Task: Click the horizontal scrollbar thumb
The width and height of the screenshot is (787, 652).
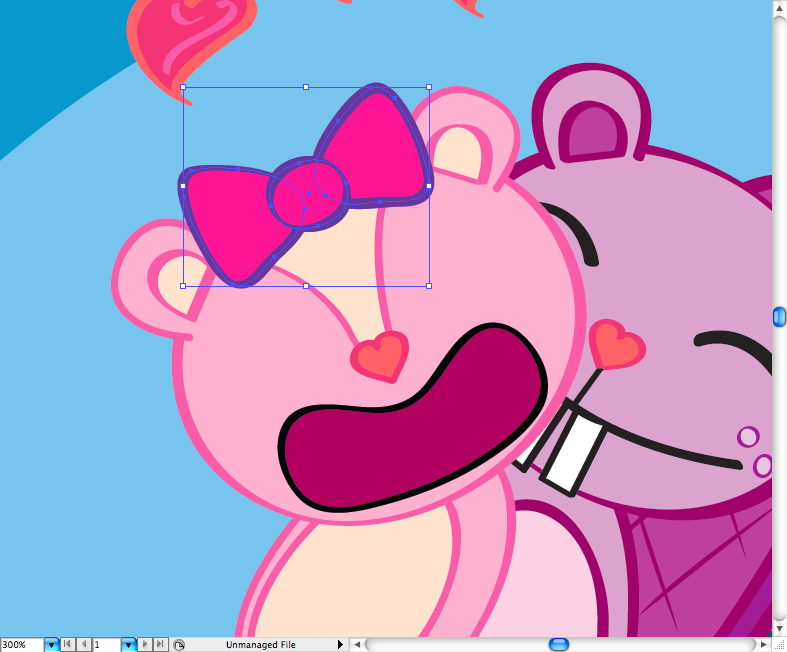Action: [559, 644]
